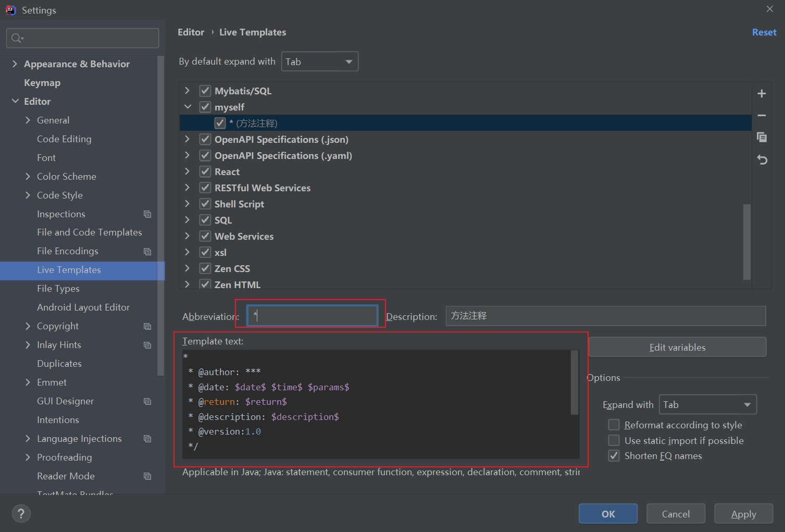Open Code Editing settings
Screen dimensions: 785x532
[64, 139]
